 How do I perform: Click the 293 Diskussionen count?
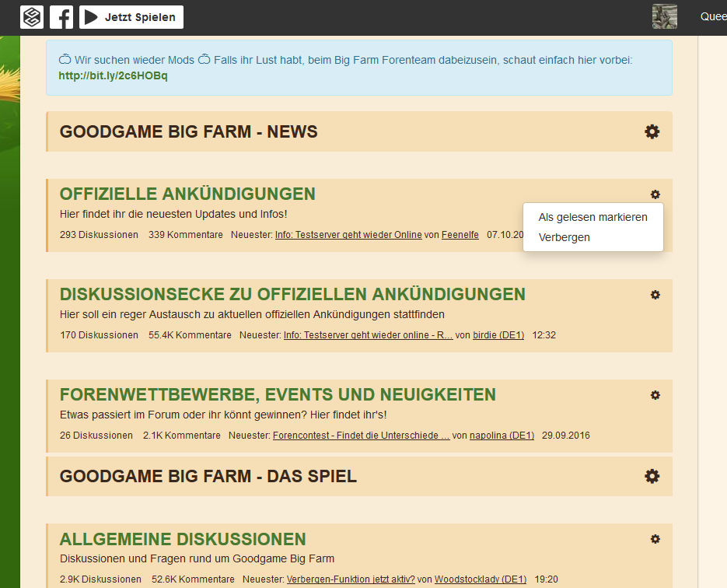[99, 235]
